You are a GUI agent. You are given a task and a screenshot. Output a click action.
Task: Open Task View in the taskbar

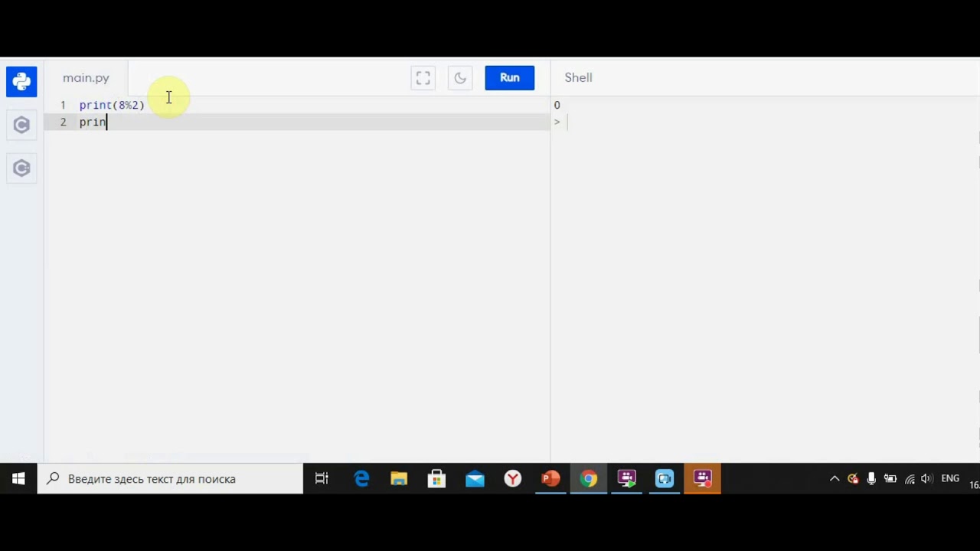[x=322, y=479]
